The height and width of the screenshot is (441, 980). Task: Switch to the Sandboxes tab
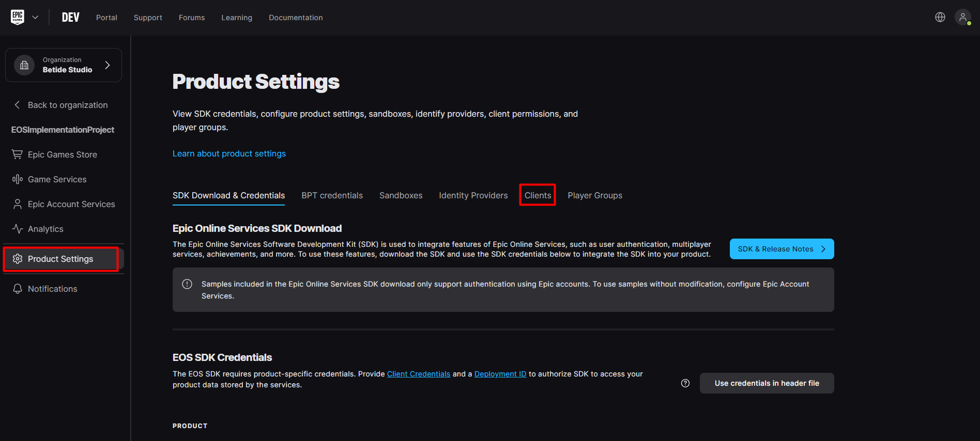401,195
